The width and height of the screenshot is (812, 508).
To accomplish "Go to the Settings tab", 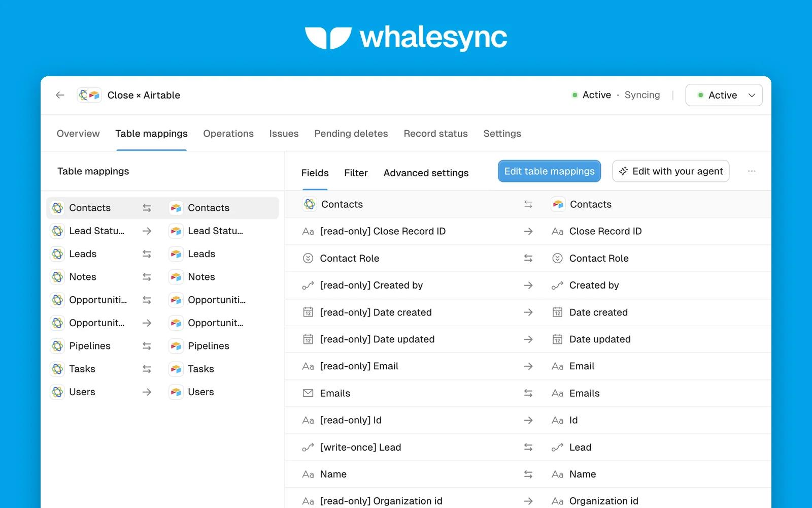I will 502,134.
